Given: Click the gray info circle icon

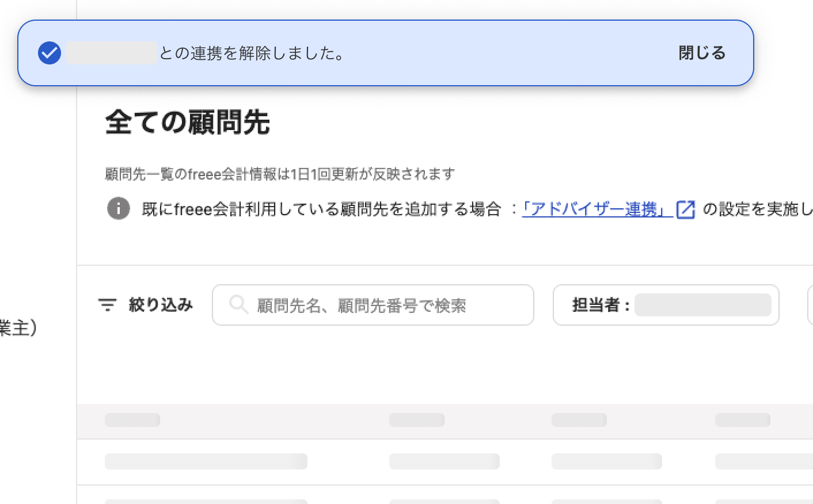Looking at the screenshot, I should 119,208.
